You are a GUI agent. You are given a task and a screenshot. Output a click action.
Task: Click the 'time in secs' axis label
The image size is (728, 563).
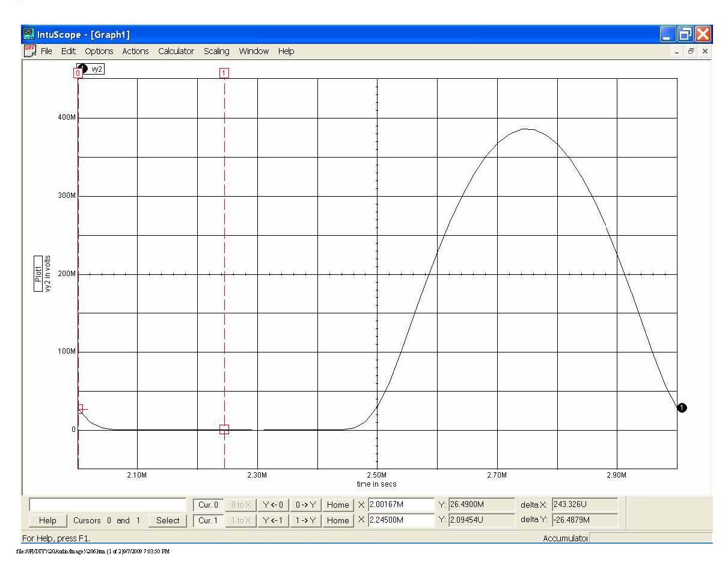(376, 484)
